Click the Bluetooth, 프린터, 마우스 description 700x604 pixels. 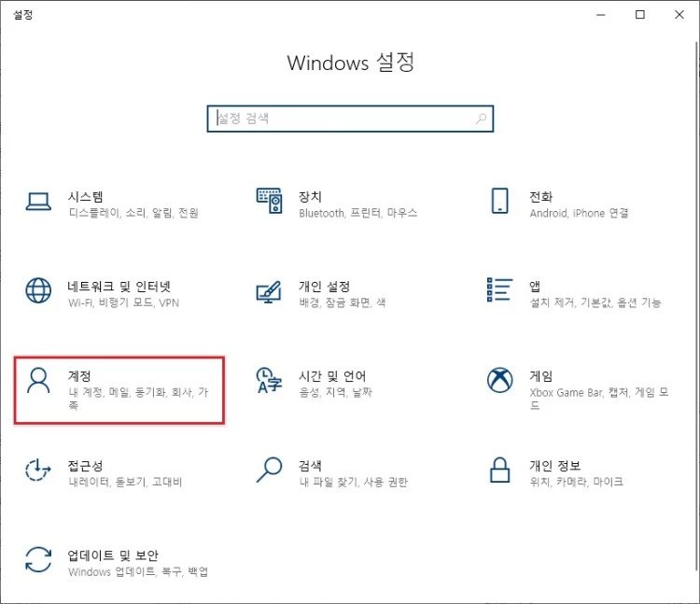(358, 213)
